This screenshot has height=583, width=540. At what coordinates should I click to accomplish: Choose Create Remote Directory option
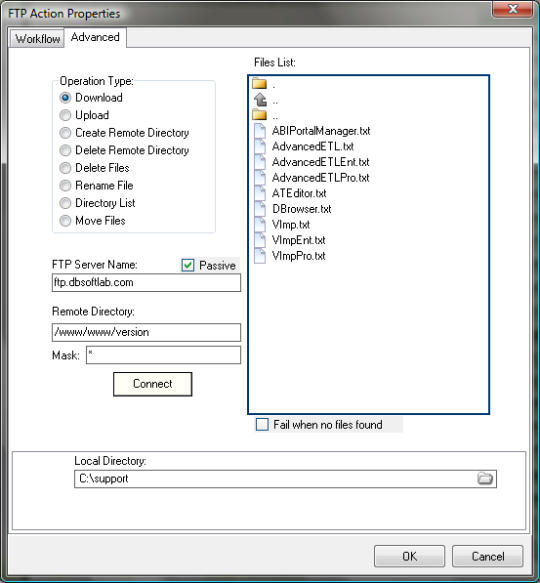coord(65,133)
